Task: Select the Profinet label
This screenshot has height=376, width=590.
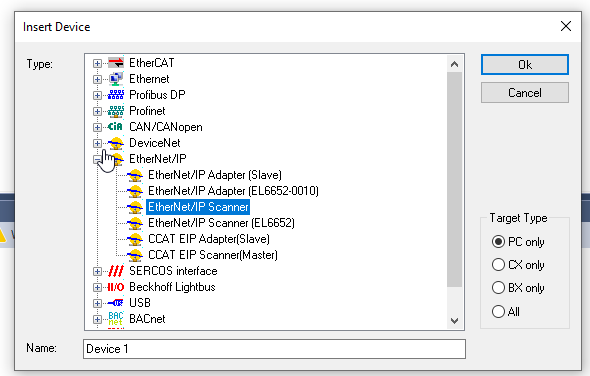Action: pos(147,111)
